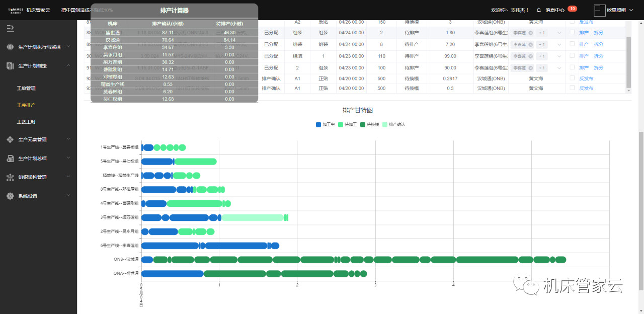Collapse the sidebar with the hamburger icon
This screenshot has height=314, width=644.
[x=10, y=28]
